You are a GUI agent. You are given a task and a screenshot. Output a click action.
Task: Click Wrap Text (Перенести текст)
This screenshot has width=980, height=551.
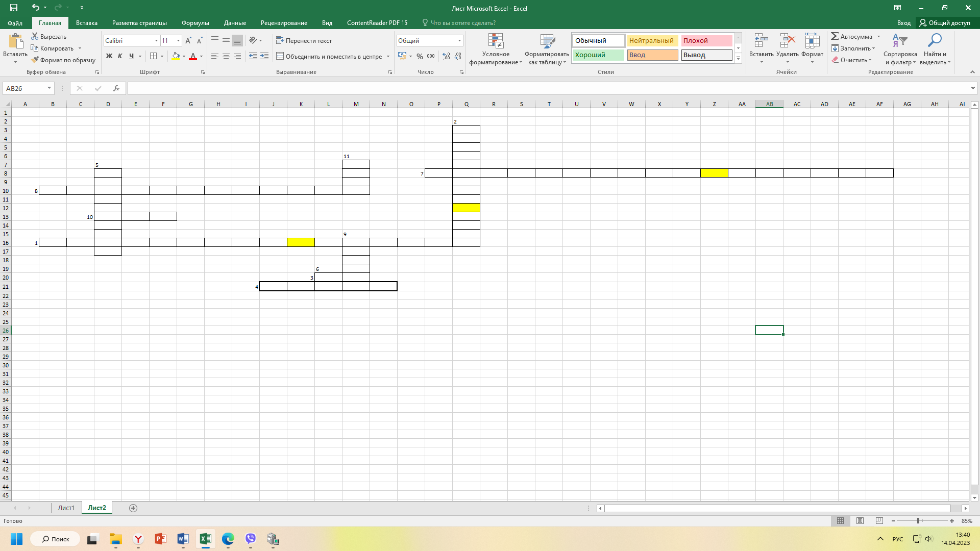pyautogui.click(x=304, y=40)
